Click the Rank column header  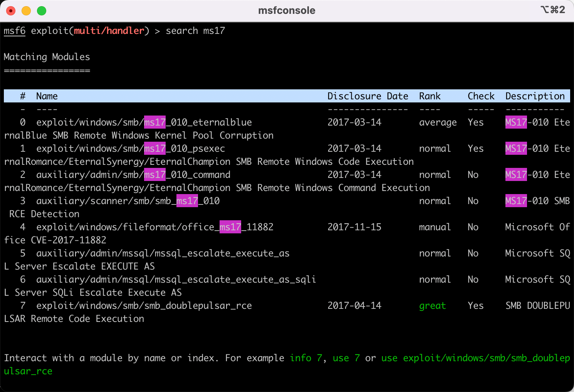[430, 96]
